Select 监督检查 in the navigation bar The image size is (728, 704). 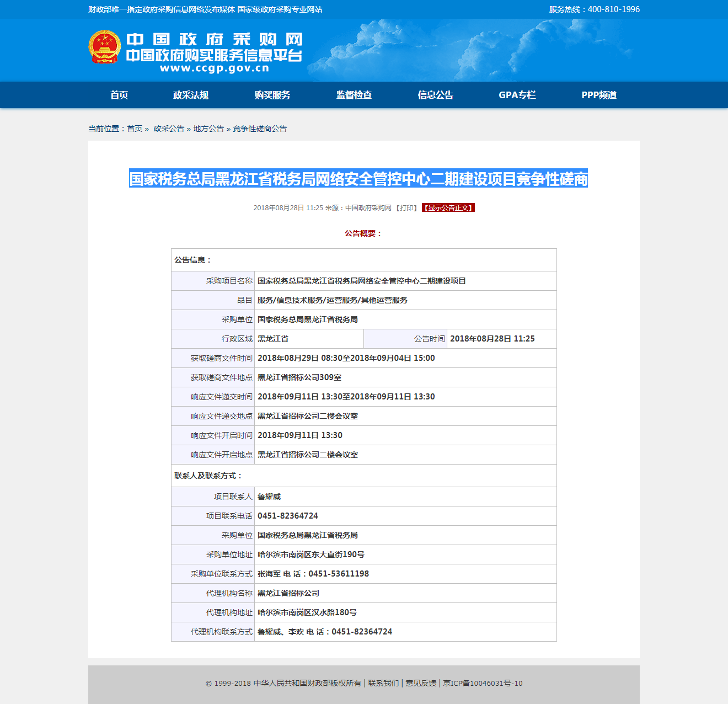click(x=354, y=95)
